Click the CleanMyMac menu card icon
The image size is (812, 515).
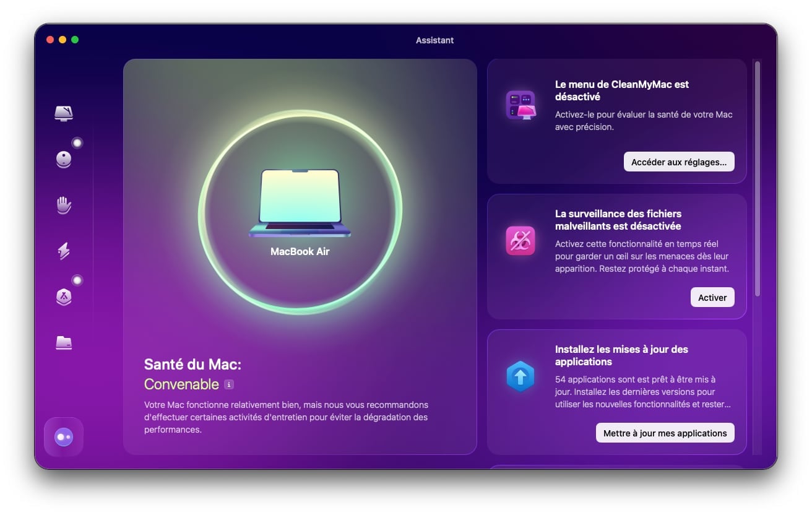520,105
